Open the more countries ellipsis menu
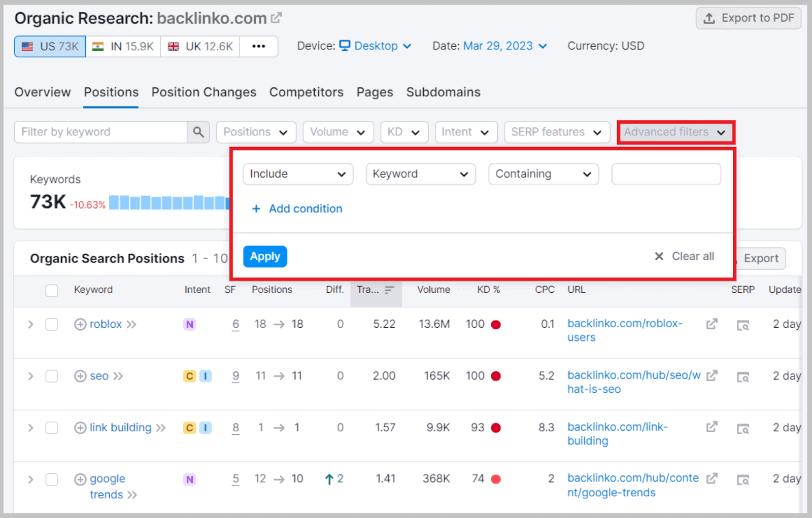The height and width of the screenshot is (518, 812). (x=259, y=46)
